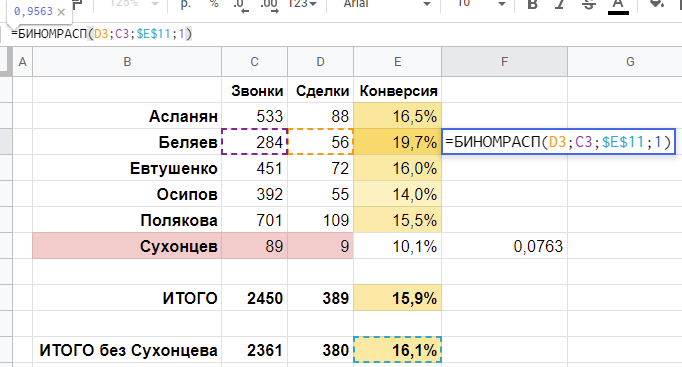The height and width of the screenshot is (367, 682).
Task: Close the 0,9563 formula preview tooltip
Action: [x=61, y=12]
